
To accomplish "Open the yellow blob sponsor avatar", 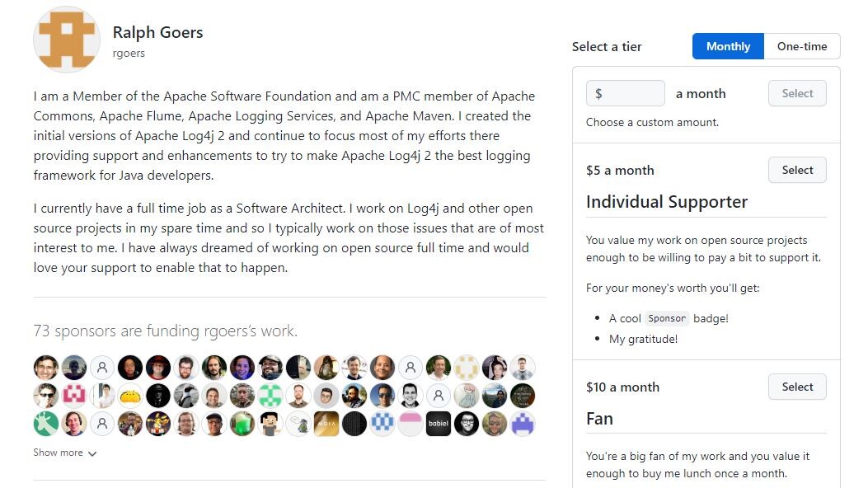I will point(130,396).
